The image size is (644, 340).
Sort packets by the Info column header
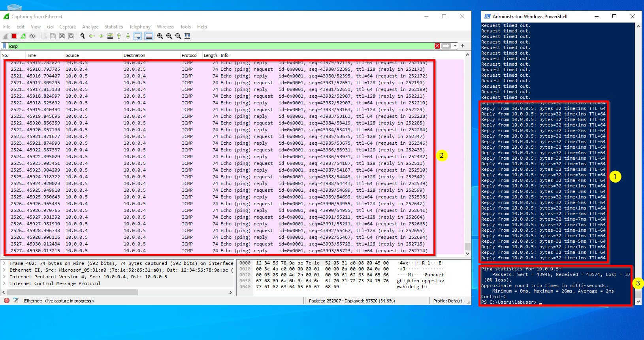point(341,55)
